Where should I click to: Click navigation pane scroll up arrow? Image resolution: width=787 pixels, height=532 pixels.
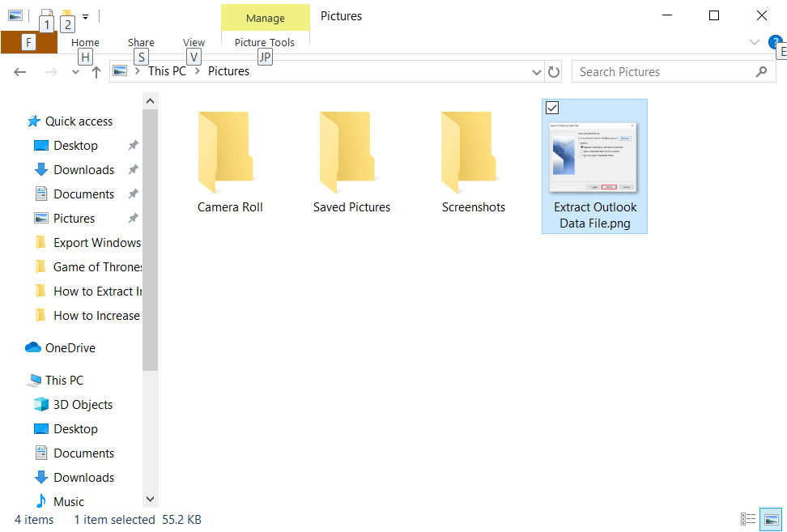tap(150, 101)
